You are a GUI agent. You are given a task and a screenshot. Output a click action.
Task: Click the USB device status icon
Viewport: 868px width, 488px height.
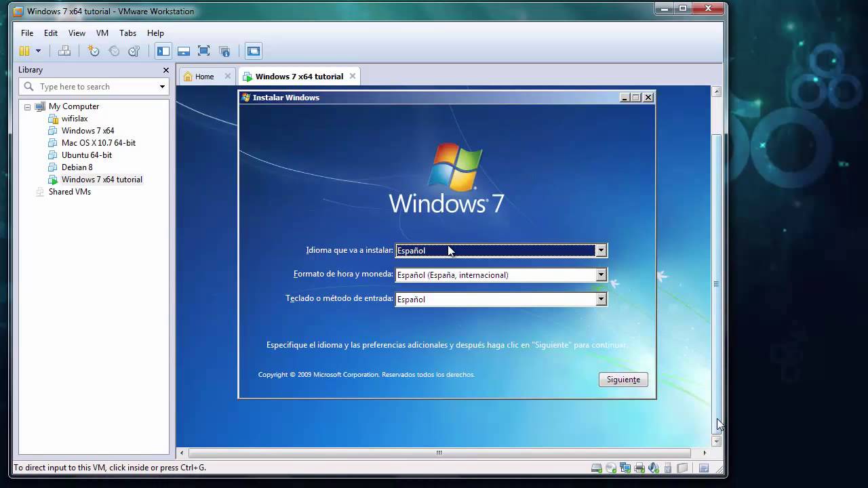[x=668, y=468]
